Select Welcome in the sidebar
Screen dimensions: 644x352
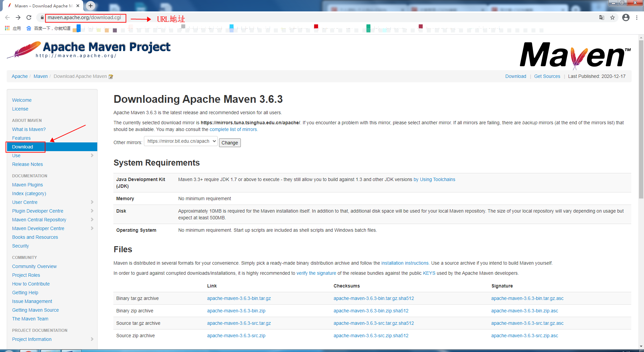click(22, 100)
